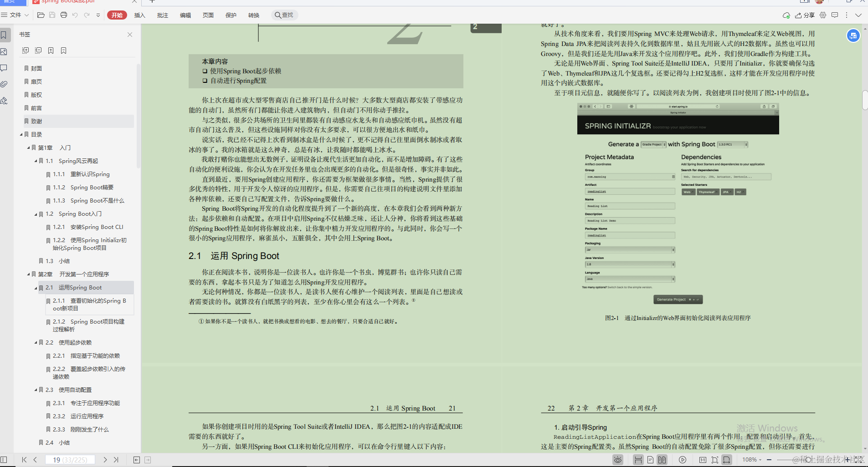Open the digital signature panel
Image resolution: width=868 pixels, height=467 pixels.
(x=4, y=101)
